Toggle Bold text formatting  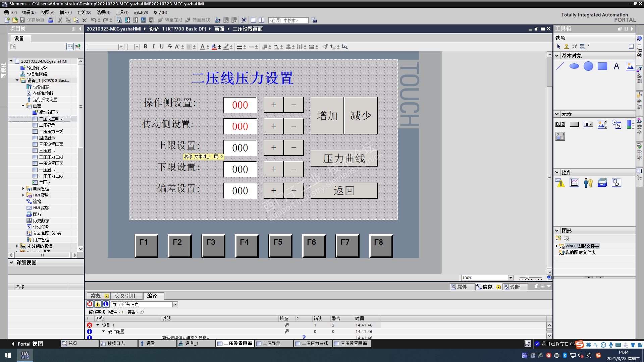point(146,47)
